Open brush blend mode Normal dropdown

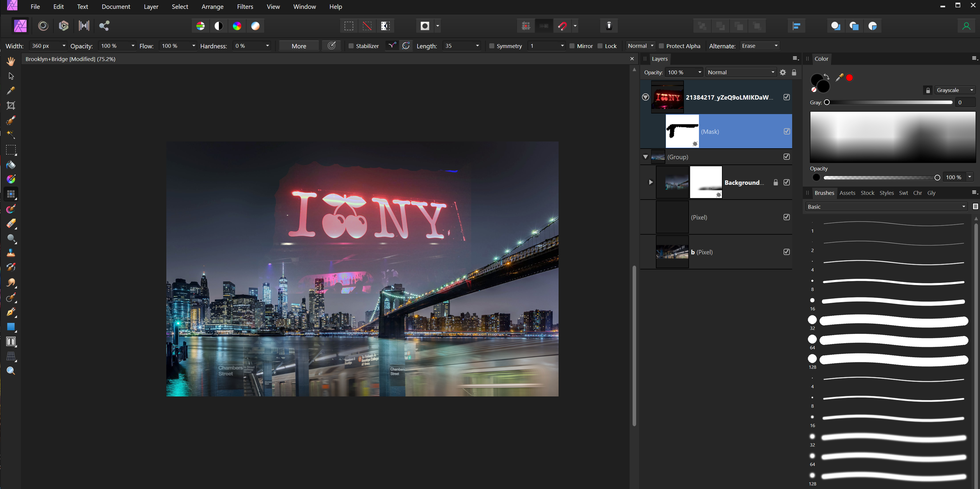coord(641,46)
